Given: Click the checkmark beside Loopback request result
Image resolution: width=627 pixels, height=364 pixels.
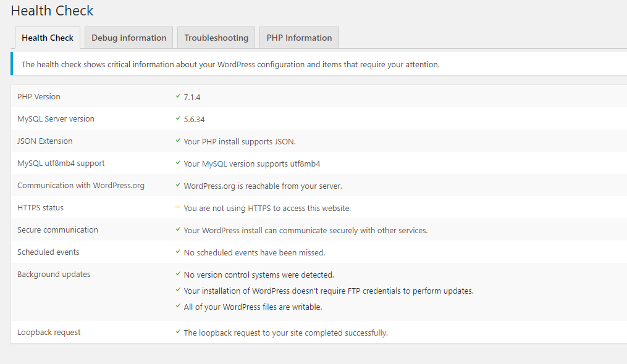Looking at the screenshot, I should click(x=178, y=333).
